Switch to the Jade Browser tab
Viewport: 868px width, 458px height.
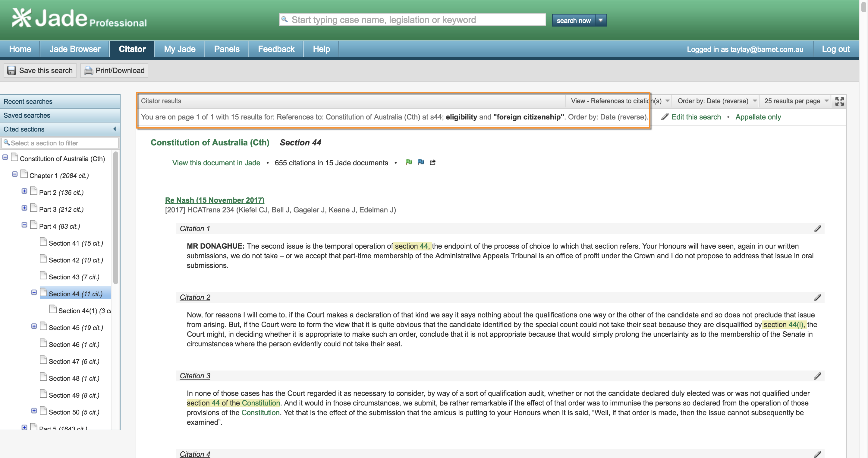tap(75, 49)
